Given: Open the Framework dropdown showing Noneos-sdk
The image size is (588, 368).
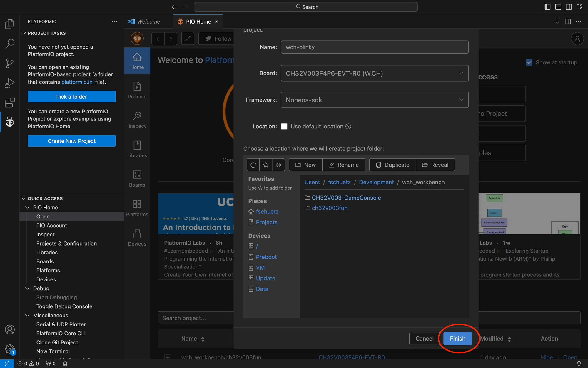Looking at the screenshot, I should (374, 100).
